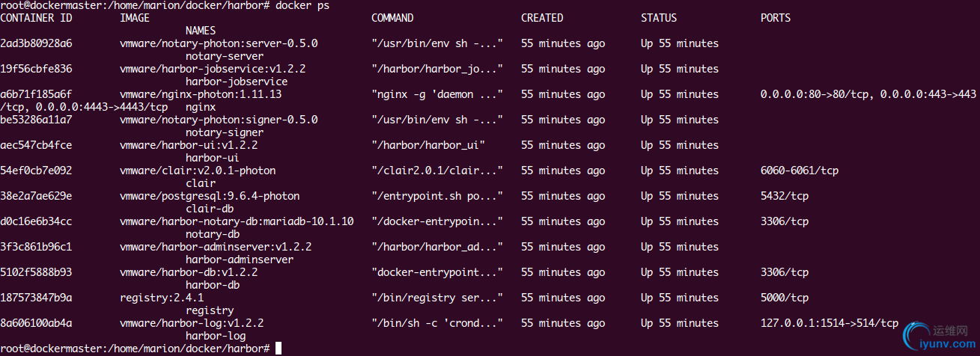This screenshot has height=356, width=980.
Task: Click the terminal cursor at bottom prompt
Action: [279, 349]
